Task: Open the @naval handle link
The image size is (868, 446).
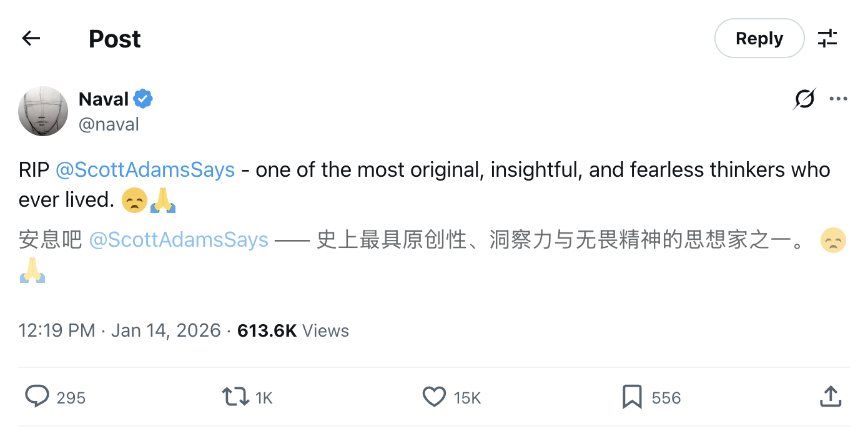Action: [109, 124]
